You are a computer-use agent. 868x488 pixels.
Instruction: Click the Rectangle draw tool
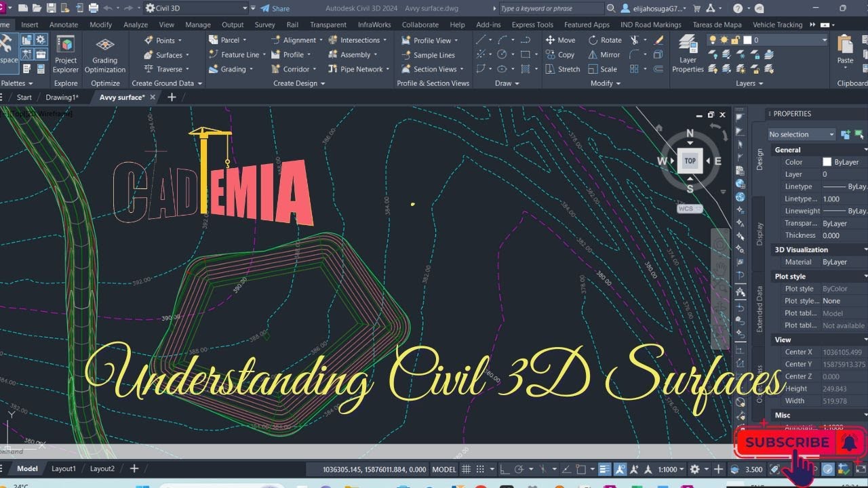pos(525,55)
